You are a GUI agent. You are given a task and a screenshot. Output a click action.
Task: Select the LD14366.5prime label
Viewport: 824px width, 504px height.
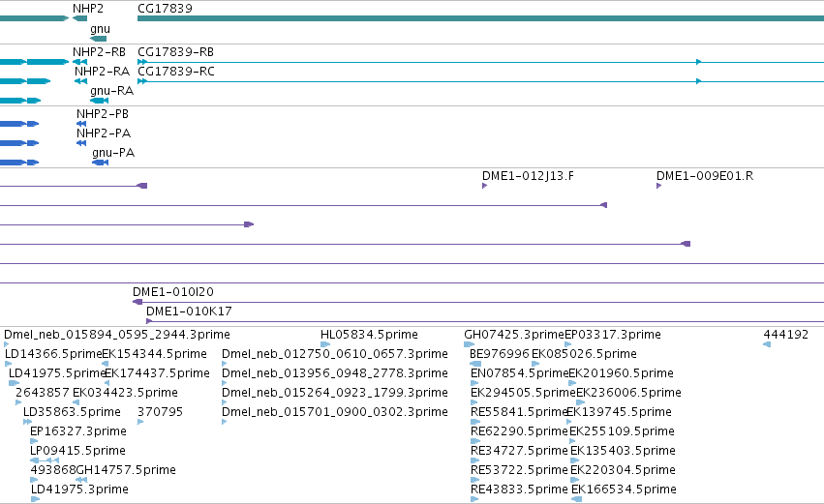(x=53, y=354)
